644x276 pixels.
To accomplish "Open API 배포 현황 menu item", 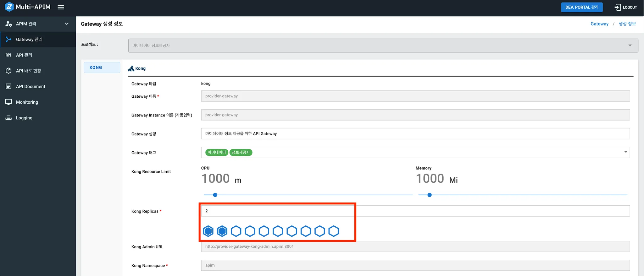I will (38, 71).
